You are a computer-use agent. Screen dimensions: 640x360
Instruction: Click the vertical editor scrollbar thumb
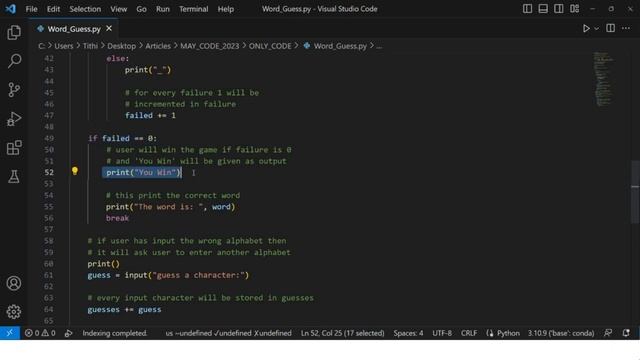[635, 192]
